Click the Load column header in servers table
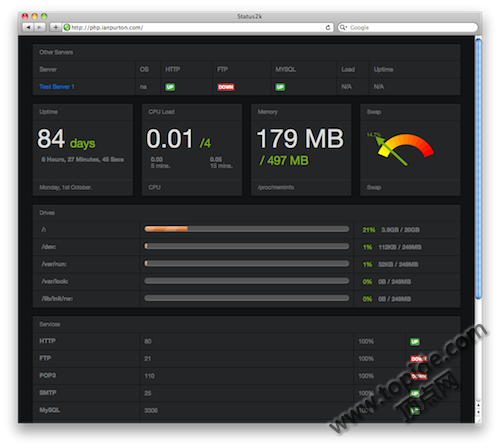This screenshot has height=448, width=500. [x=348, y=69]
